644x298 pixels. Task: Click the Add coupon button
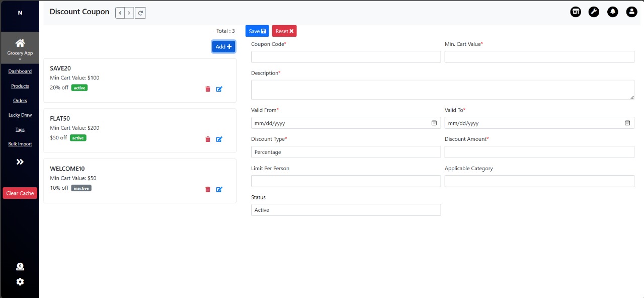223,47
